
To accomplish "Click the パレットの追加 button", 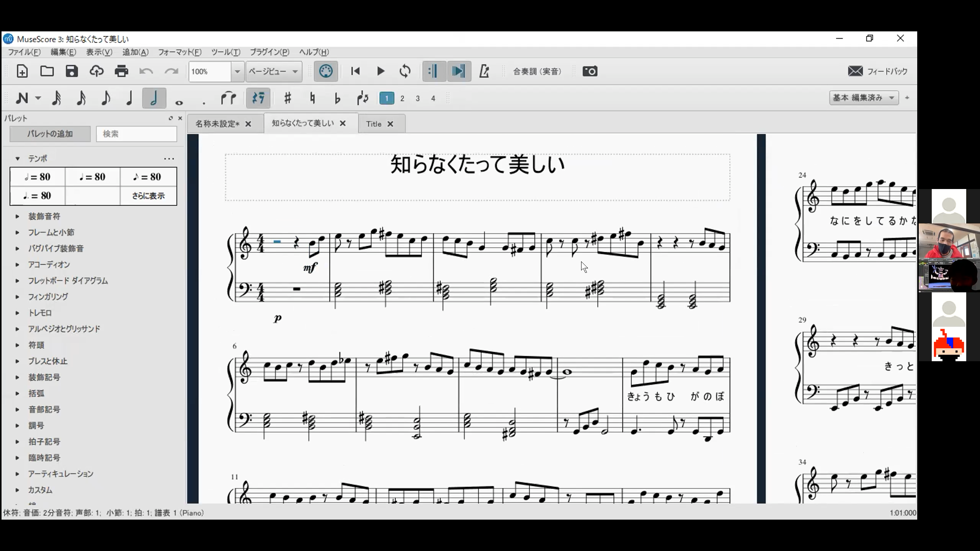I will pos(50,134).
